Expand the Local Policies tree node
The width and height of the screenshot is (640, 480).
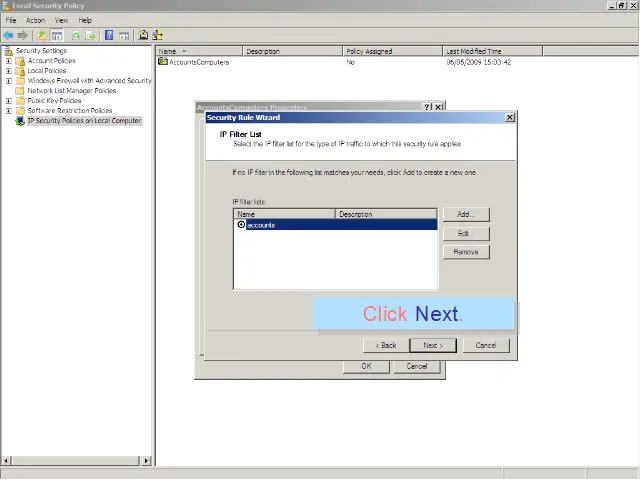9,71
